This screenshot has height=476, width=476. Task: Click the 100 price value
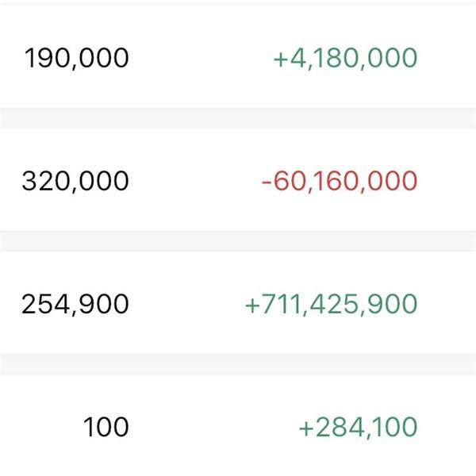[x=106, y=427]
